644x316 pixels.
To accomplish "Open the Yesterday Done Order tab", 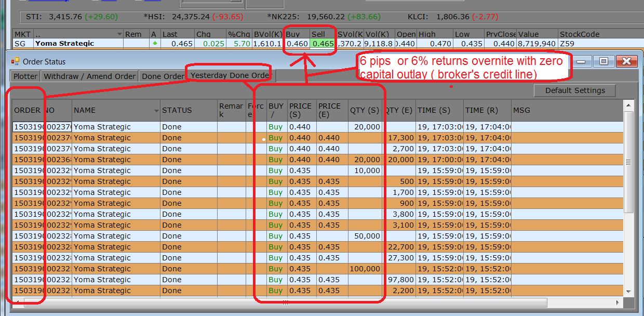I will tap(230, 75).
